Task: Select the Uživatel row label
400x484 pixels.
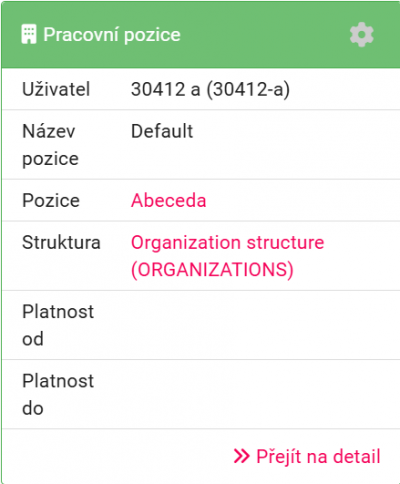Action: tap(56, 89)
